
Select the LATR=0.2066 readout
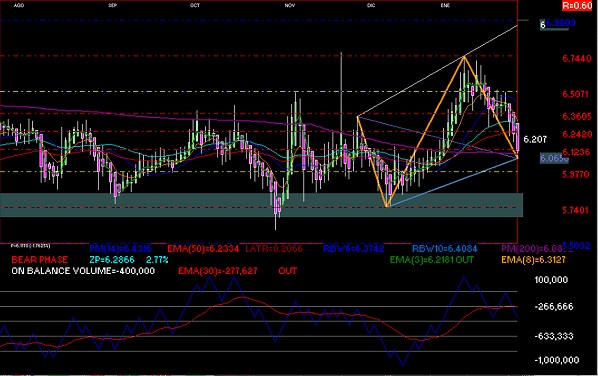click(x=274, y=249)
